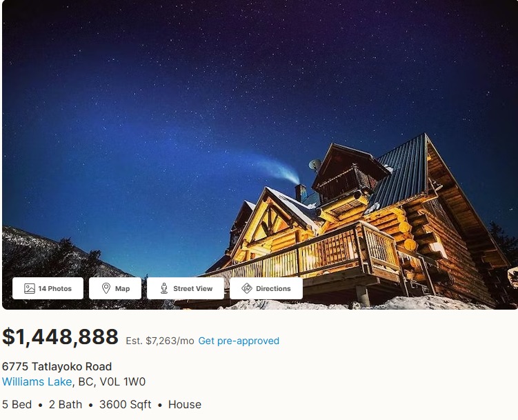The image size is (518, 420).
Task: Click the 2 Bath detail
Action: click(x=66, y=404)
